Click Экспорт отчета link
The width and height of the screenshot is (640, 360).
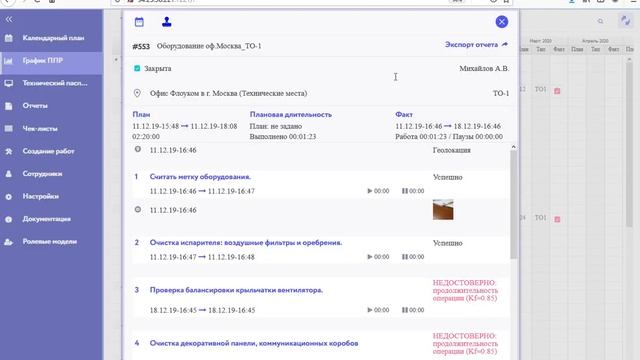coord(476,44)
